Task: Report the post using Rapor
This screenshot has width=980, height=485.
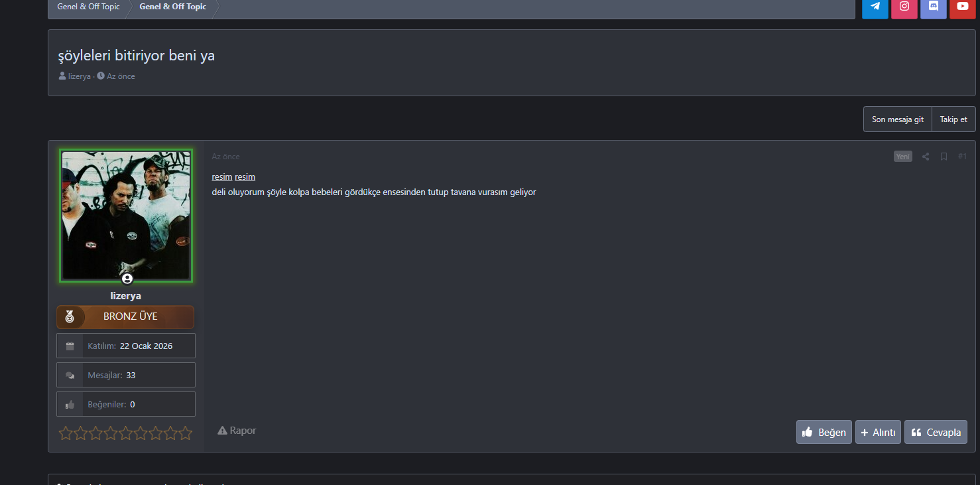Action: pos(237,431)
